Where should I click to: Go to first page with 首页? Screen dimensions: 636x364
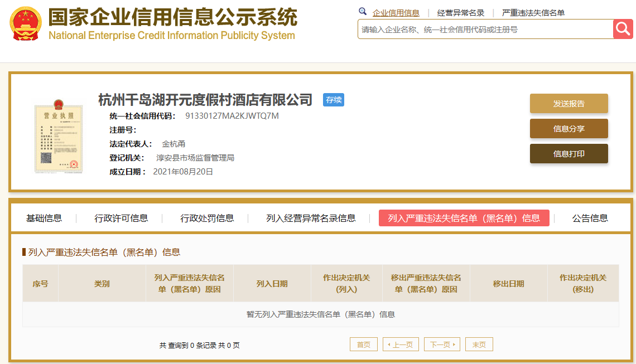pyautogui.click(x=363, y=344)
